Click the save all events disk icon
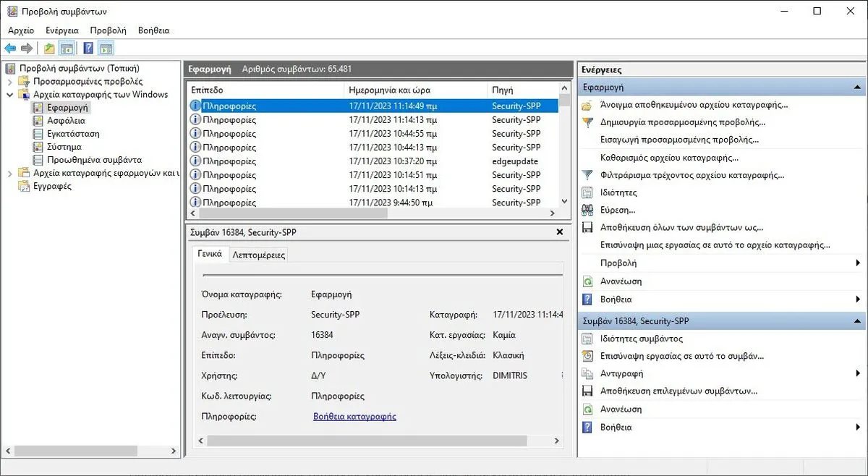Screen dimensions: 868x476 [587, 227]
